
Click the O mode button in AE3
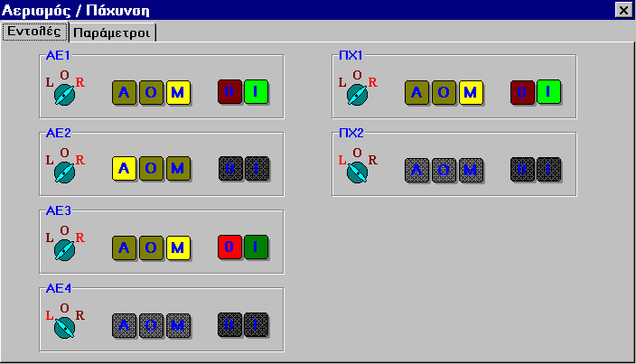152,247
